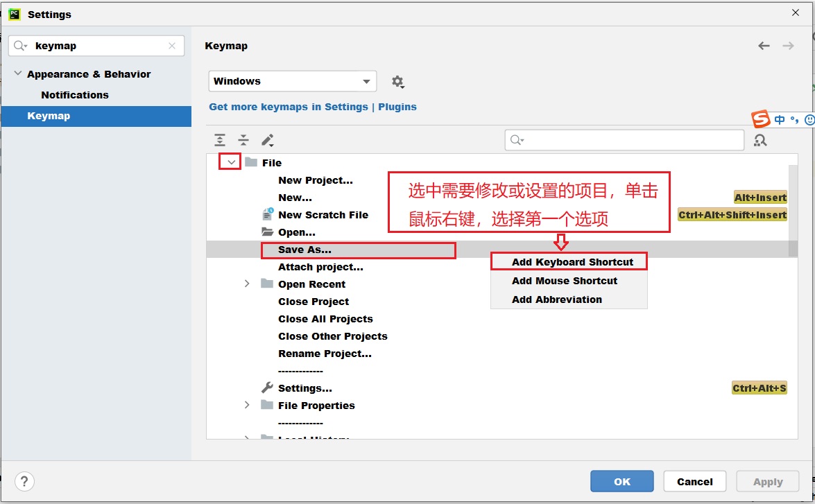Open the Windows keymap dropdown
This screenshot has width=815, height=504.
click(x=292, y=81)
